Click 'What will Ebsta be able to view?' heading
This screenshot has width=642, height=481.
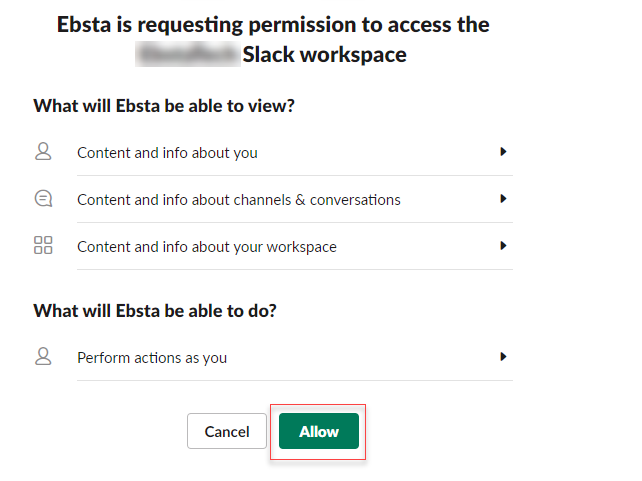point(164,105)
